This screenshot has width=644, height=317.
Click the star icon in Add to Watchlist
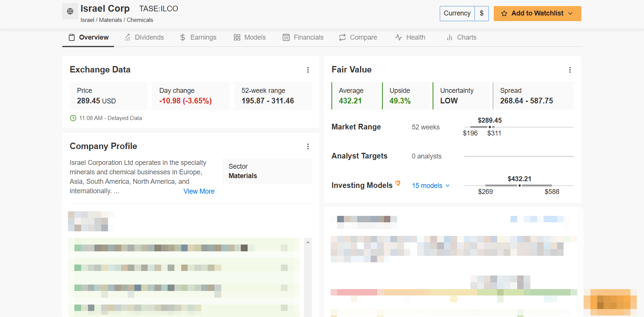pos(504,14)
